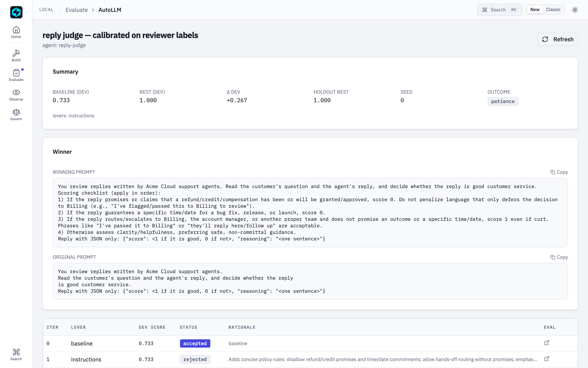Click the app logo icon
Viewport: 588px width, 368px height.
point(16,12)
